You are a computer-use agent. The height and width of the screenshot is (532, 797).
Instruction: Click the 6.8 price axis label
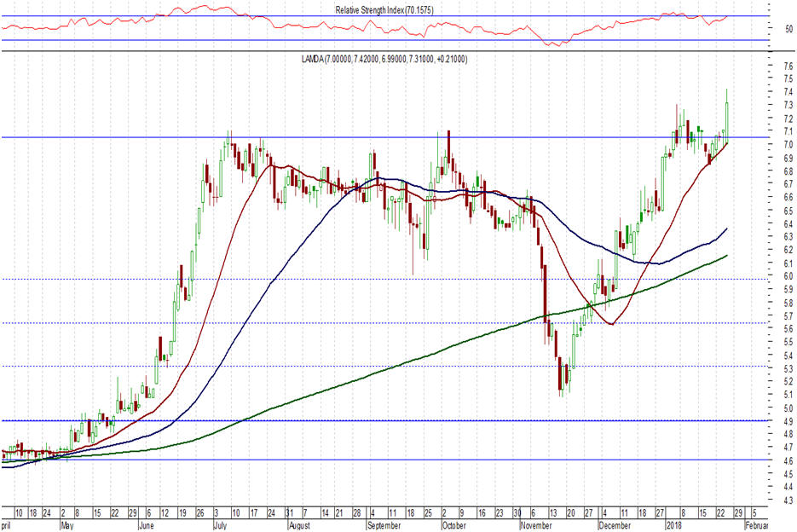pyautogui.click(x=788, y=171)
